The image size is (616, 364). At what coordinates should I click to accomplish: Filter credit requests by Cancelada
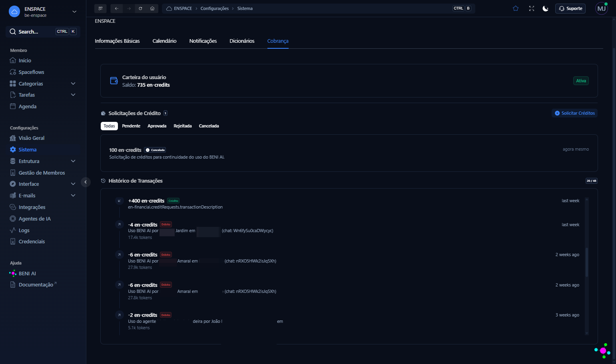point(209,126)
